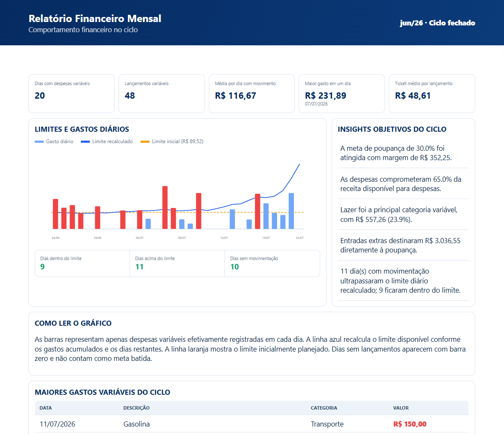504x435 pixels.
Task: Click the 'Relatório Financeiro Mensal' title
Action: pyautogui.click(x=95, y=18)
